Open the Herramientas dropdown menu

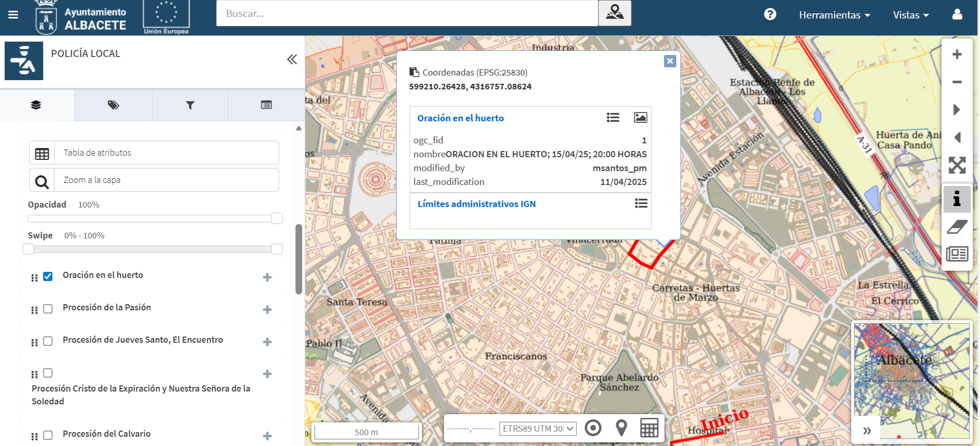coord(835,15)
